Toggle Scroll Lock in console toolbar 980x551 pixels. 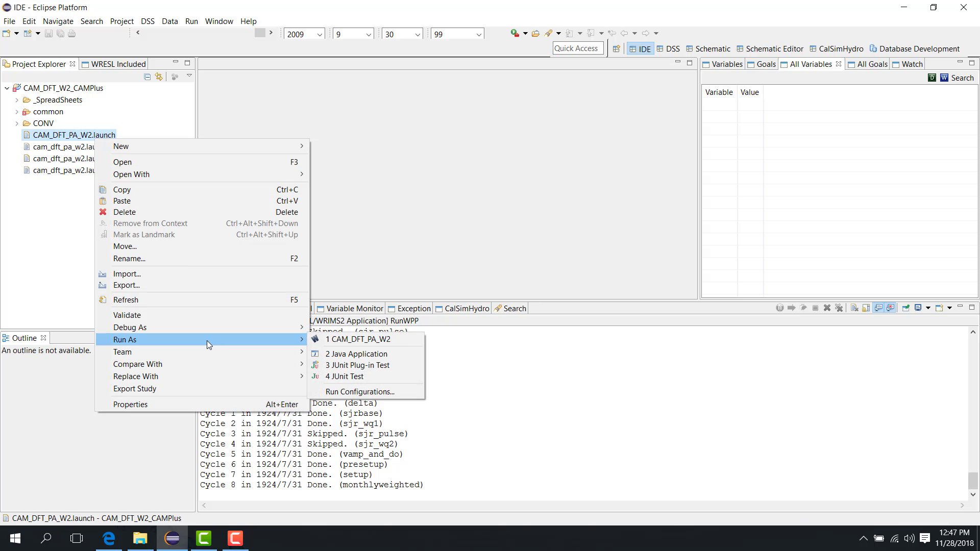click(x=866, y=308)
